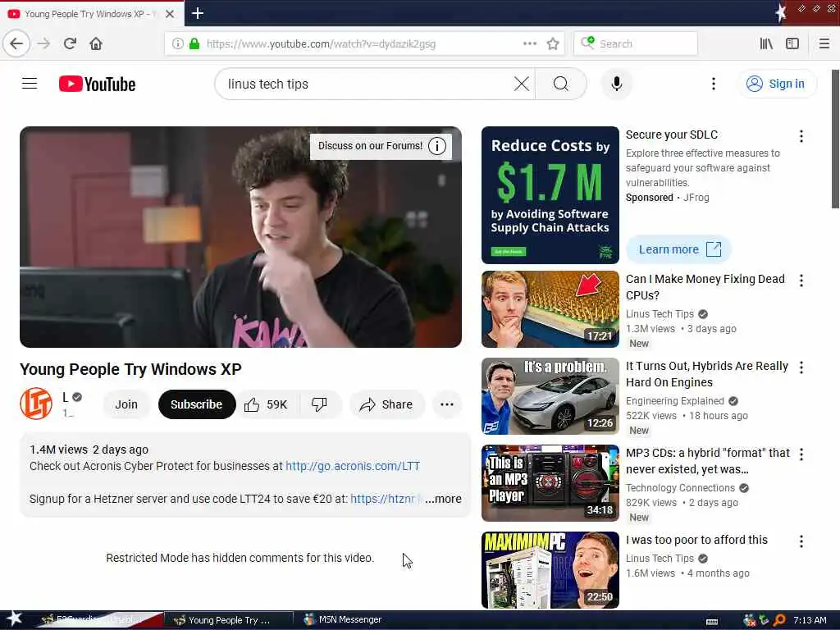840x630 pixels.
Task: Open MP3 CDs video thumbnail
Action: point(550,482)
